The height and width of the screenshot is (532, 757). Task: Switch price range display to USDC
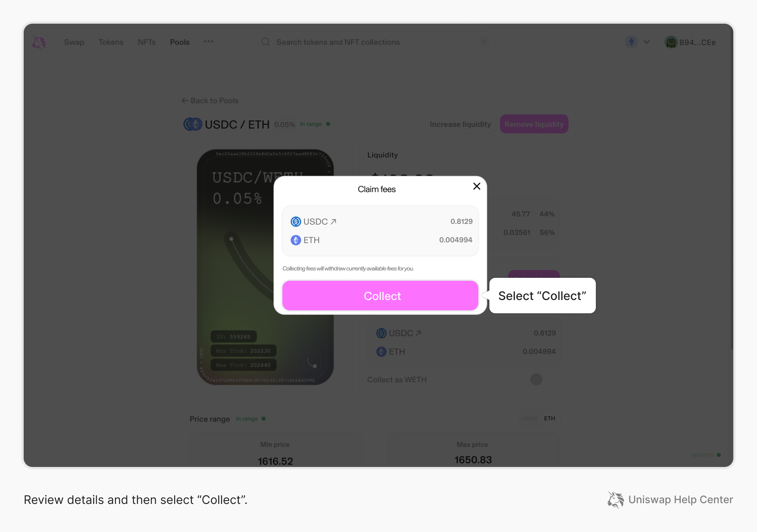click(529, 419)
